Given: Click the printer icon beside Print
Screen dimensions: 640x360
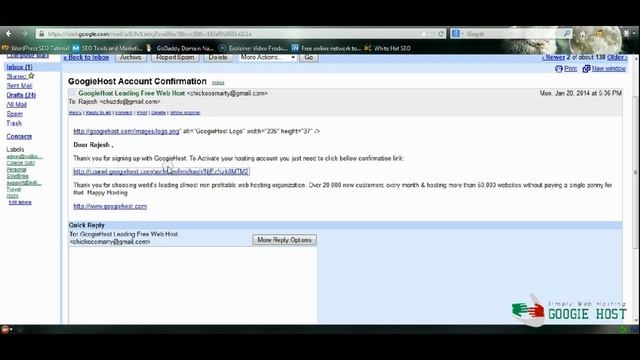Looking at the screenshot, I should [x=559, y=69].
